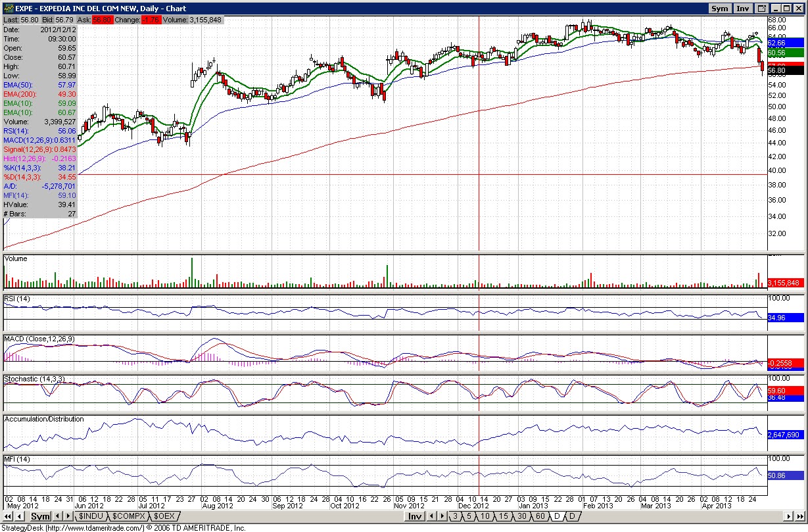
Task: Click the A/D: -5,278,701 data row
Action: [40, 186]
